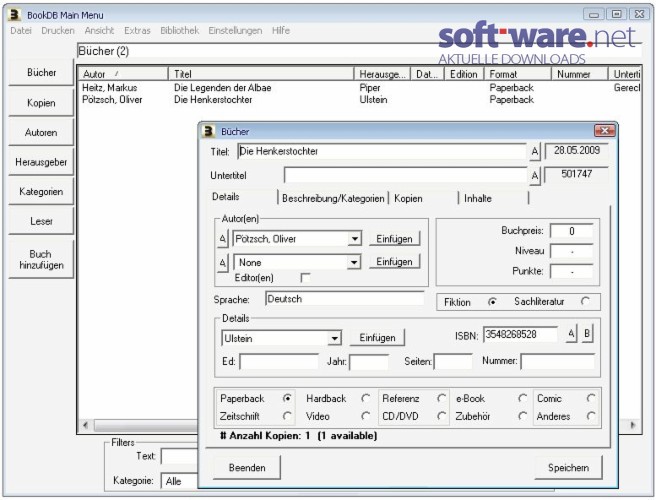Choose Referenz format option
The height and width of the screenshot is (500, 656).
(x=441, y=398)
